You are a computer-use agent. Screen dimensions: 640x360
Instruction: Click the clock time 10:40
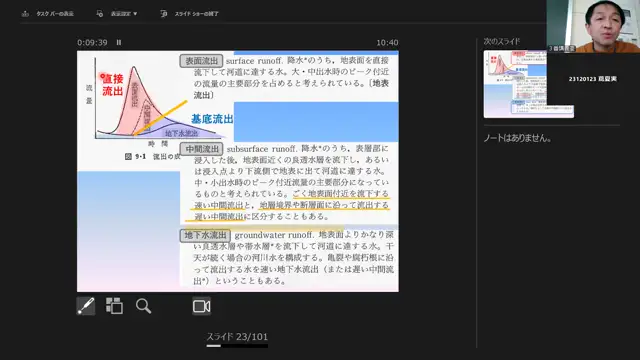387,42
